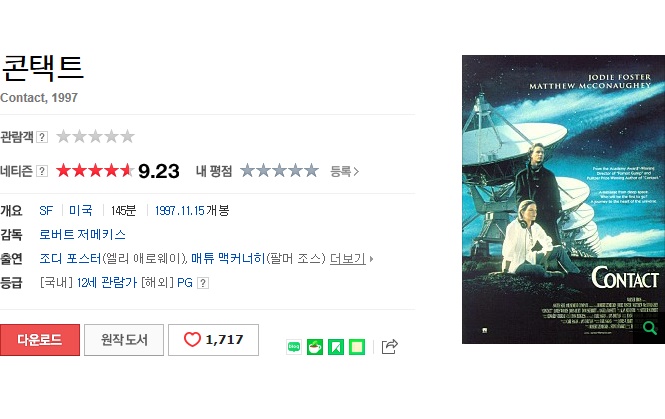Image resolution: width=665 pixels, height=419 pixels.
Task: Click the yellow memo share icon
Action: [x=357, y=347]
